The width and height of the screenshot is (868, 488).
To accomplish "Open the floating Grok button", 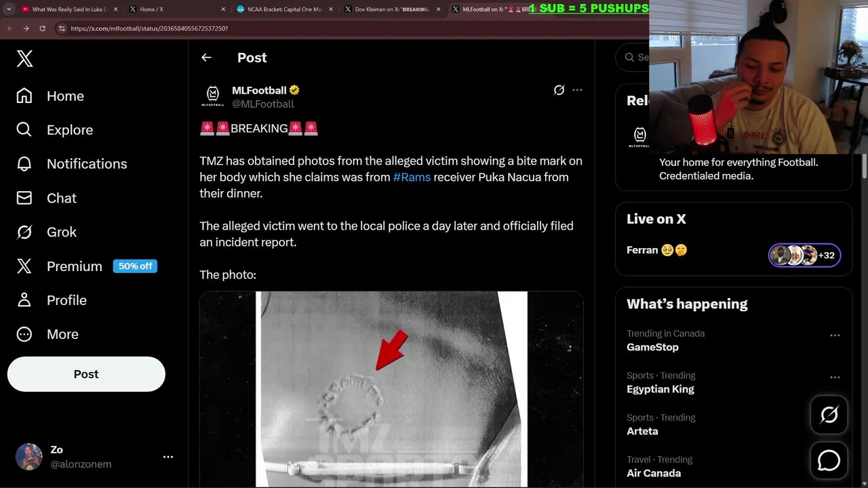I will (x=829, y=415).
